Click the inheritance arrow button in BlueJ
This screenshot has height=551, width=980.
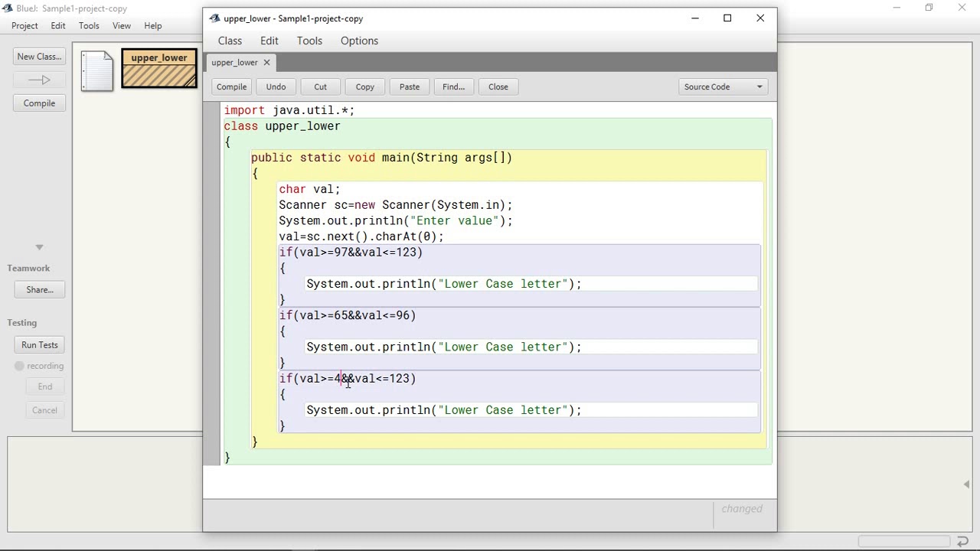tap(39, 80)
